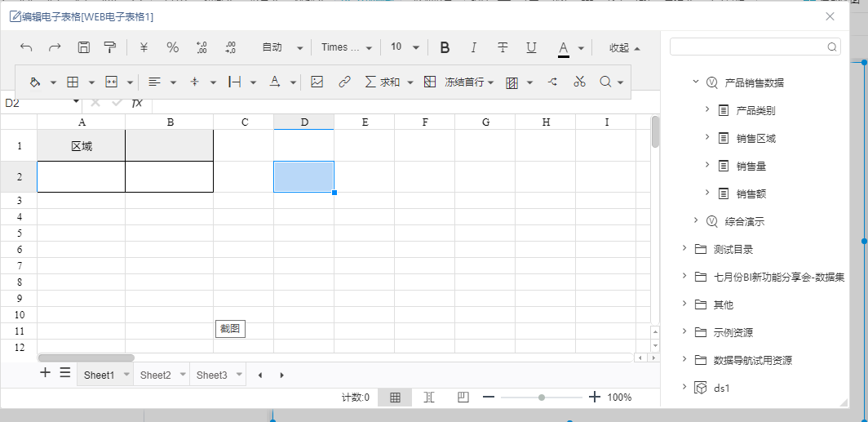The image size is (868, 422).
Task: Zoom in with the plus button
Action: click(x=595, y=397)
